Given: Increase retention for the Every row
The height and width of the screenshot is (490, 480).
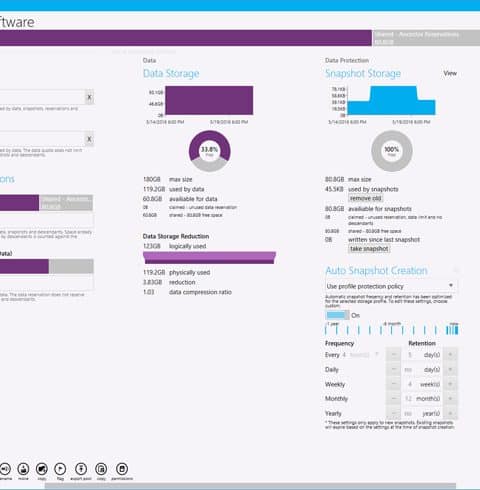Looking at the screenshot, I should (x=450, y=355).
